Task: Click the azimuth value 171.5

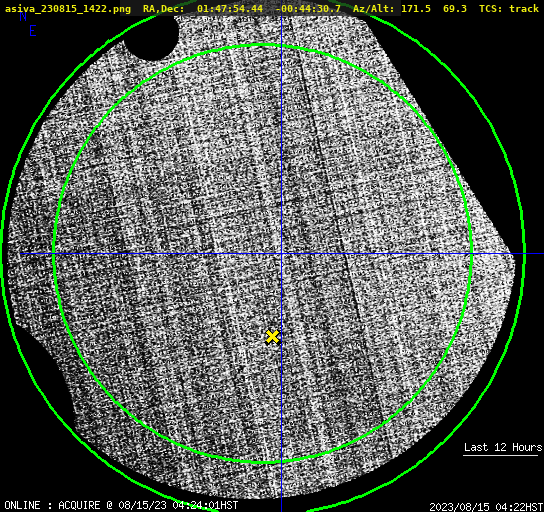Action: pyautogui.click(x=416, y=9)
